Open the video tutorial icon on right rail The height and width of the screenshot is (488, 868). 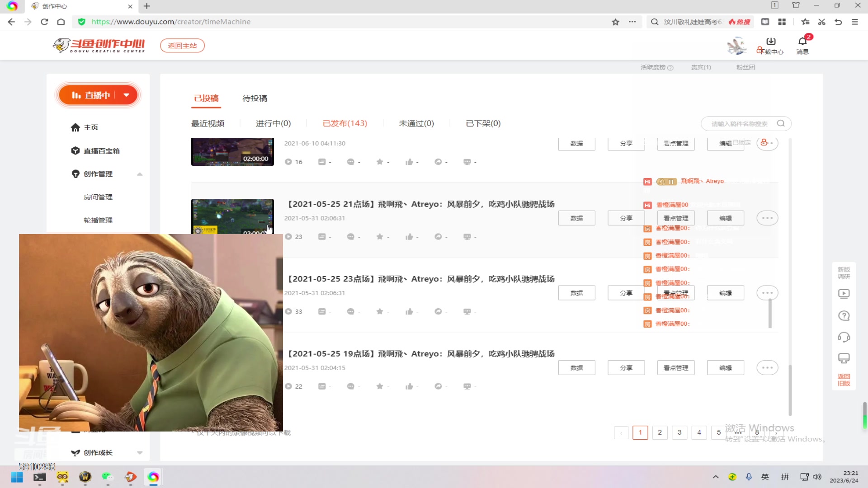[844, 294]
